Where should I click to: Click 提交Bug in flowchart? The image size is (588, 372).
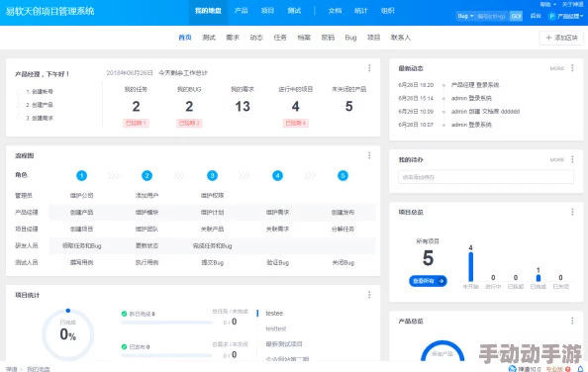point(212,262)
